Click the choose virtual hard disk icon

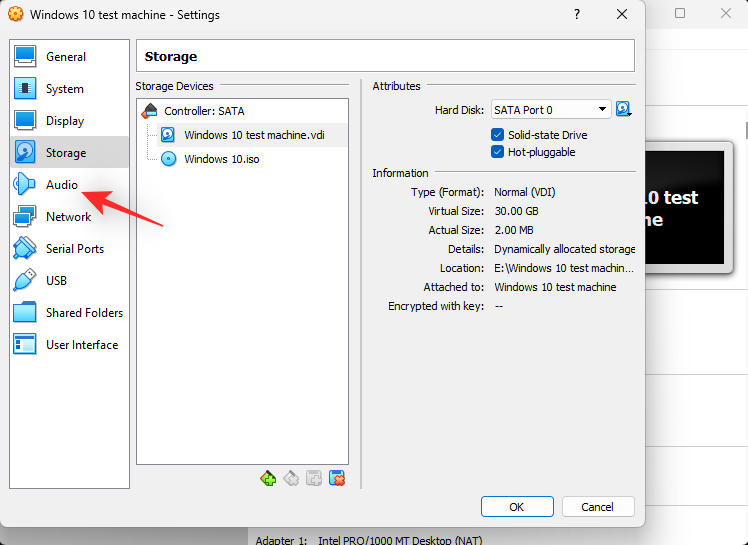623,110
